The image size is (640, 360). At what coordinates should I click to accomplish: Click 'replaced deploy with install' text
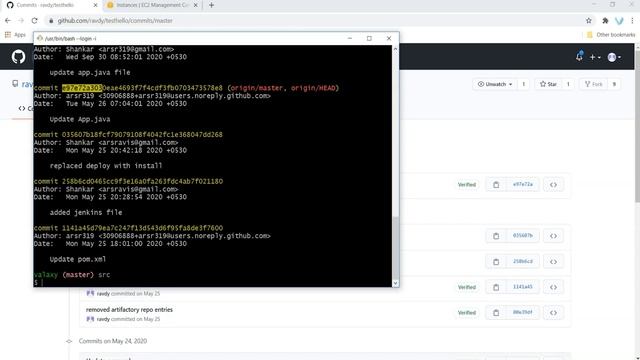point(106,166)
